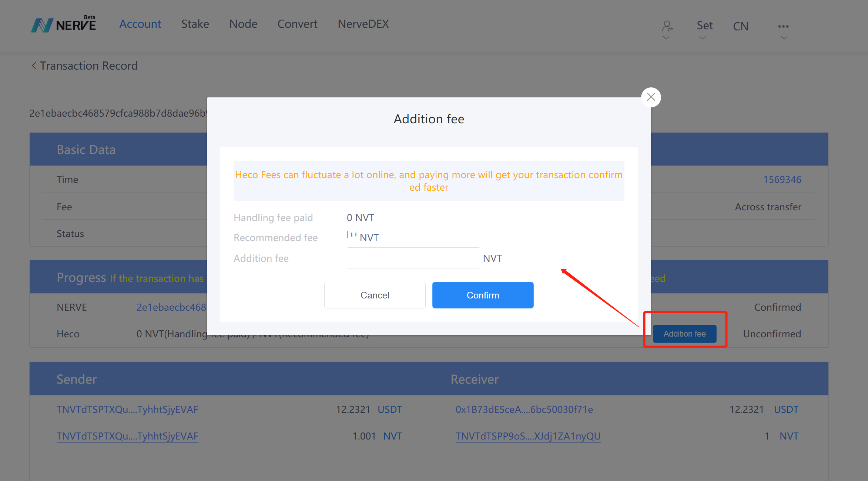Click the NERVE logo icon

pos(42,25)
